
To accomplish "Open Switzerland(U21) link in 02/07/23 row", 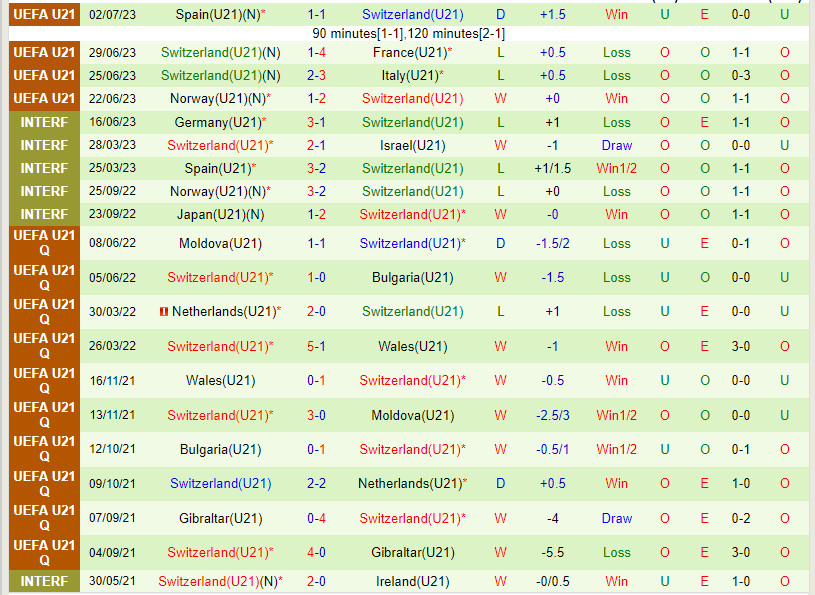I will [413, 15].
